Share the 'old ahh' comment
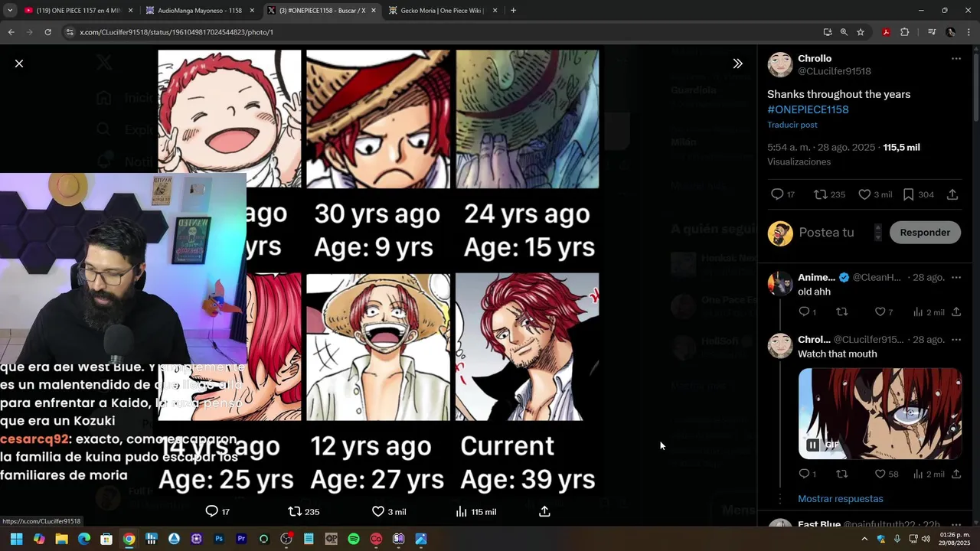This screenshot has width=980, height=551. [956, 312]
